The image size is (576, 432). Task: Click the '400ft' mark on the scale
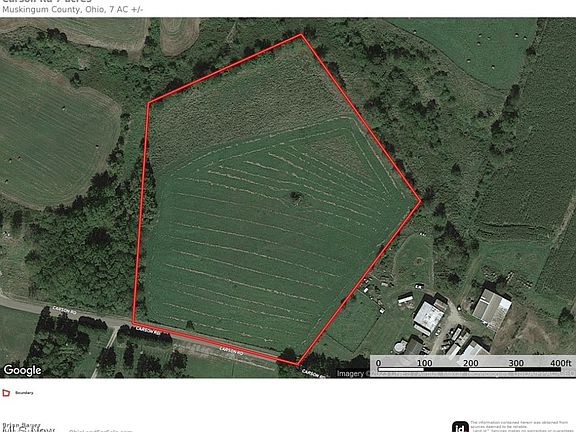pos(560,363)
